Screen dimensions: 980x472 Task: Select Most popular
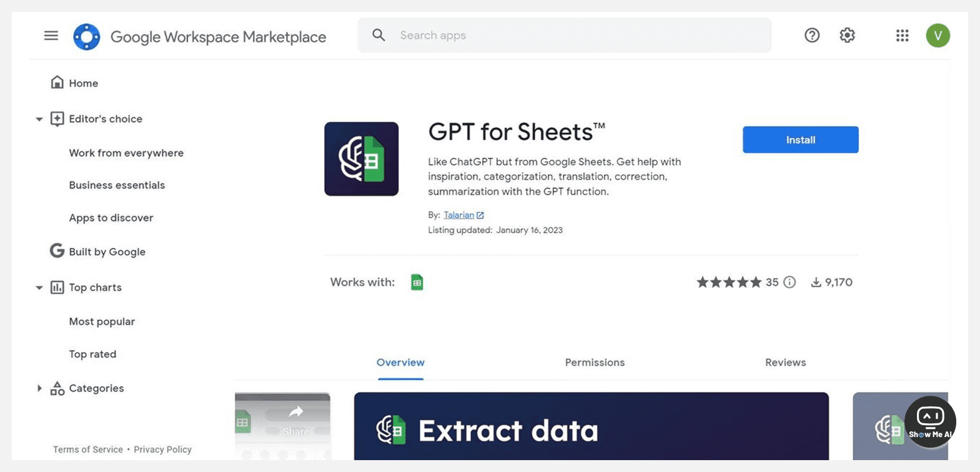pyautogui.click(x=102, y=322)
